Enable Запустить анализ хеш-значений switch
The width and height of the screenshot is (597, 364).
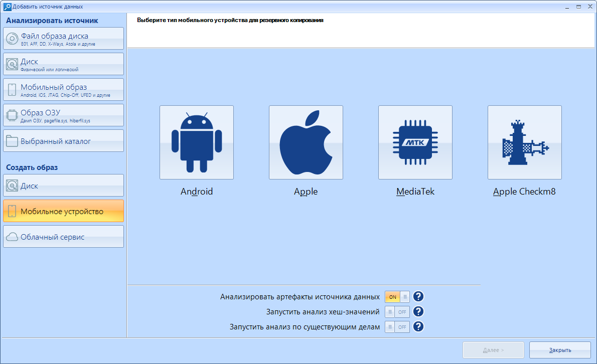pyautogui.click(x=397, y=312)
